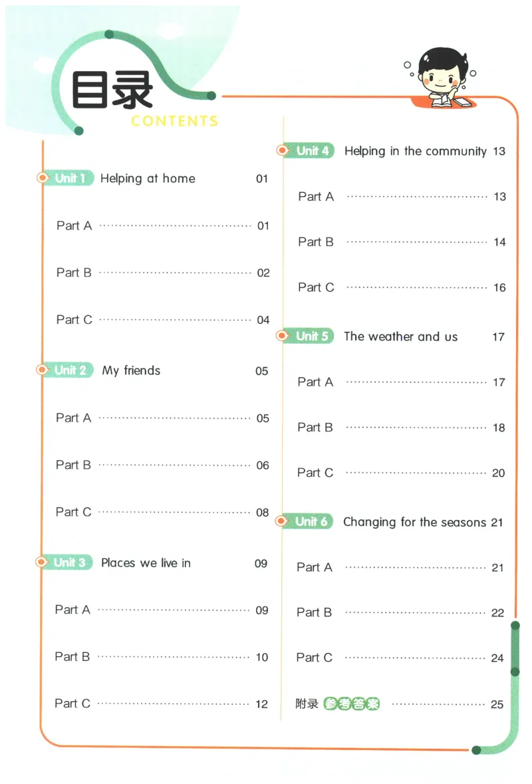The image size is (532, 784).
Task: Select "The weather and us" chapter
Action: click(x=400, y=336)
